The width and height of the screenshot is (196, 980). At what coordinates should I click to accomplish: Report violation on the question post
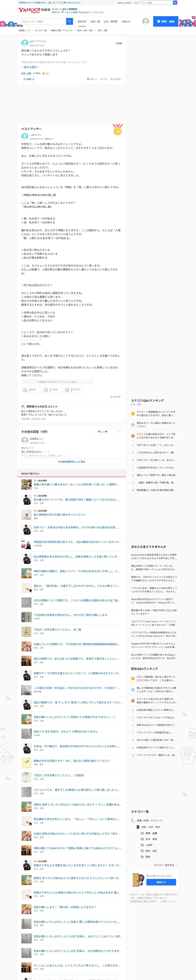116,79
